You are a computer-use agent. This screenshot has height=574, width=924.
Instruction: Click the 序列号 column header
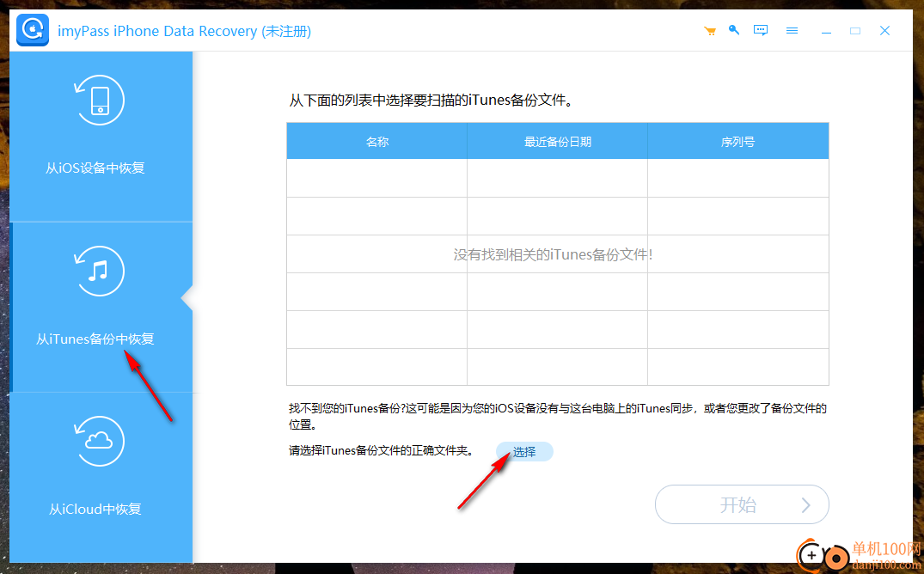tap(737, 142)
